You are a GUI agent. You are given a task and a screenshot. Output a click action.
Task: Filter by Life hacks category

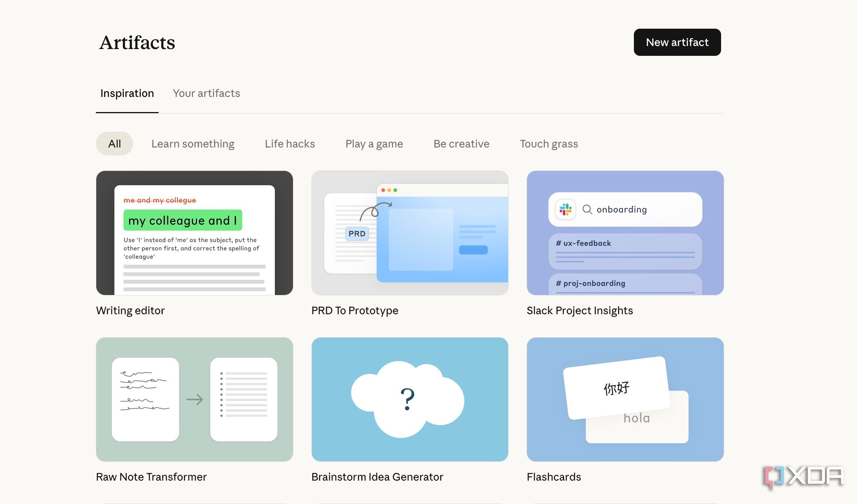(290, 144)
